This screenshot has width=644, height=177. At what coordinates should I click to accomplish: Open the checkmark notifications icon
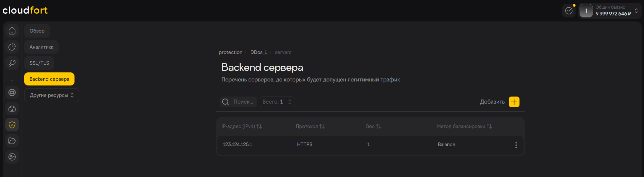(x=569, y=11)
